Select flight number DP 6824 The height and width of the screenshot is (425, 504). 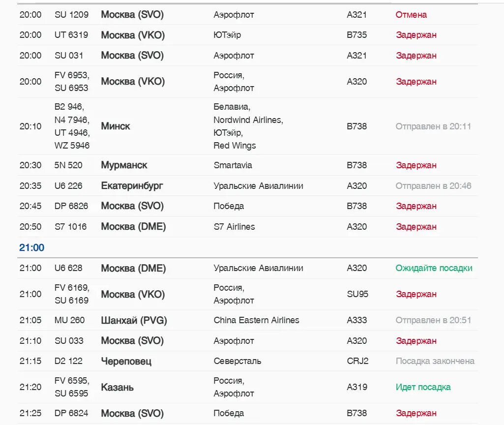pyautogui.click(x=71, y=413)
